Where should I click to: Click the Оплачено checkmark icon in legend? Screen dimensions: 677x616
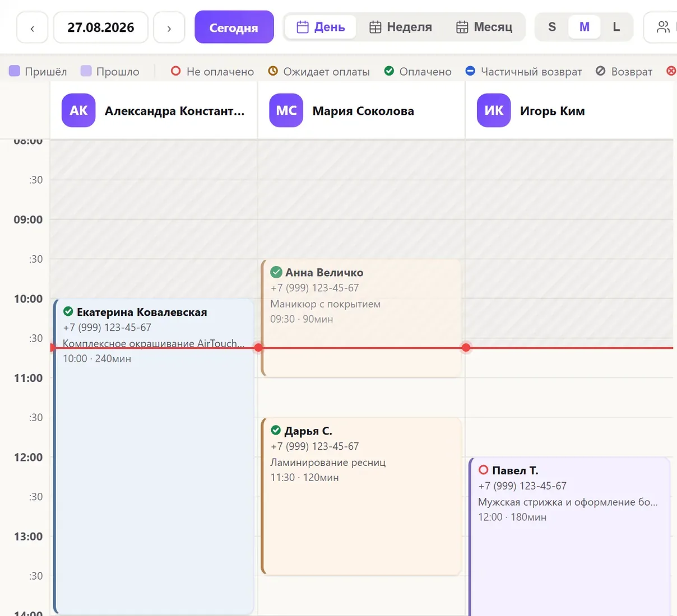click(x=389, y=71)
